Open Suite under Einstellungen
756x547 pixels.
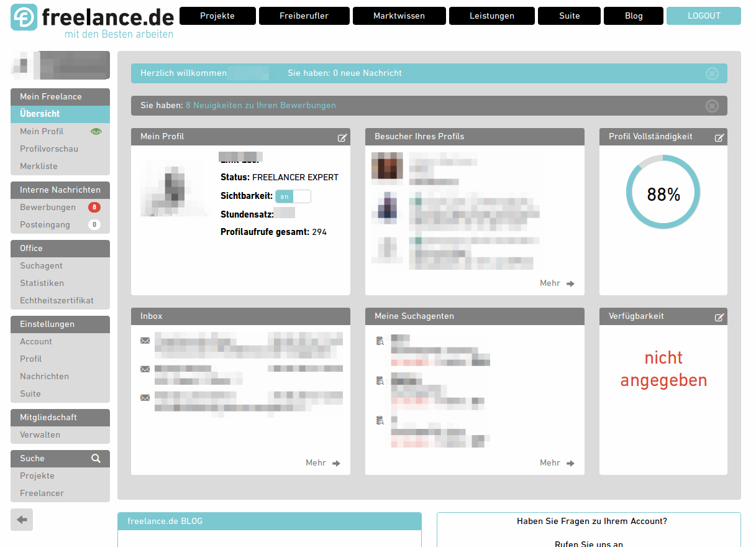pos(30,393)
